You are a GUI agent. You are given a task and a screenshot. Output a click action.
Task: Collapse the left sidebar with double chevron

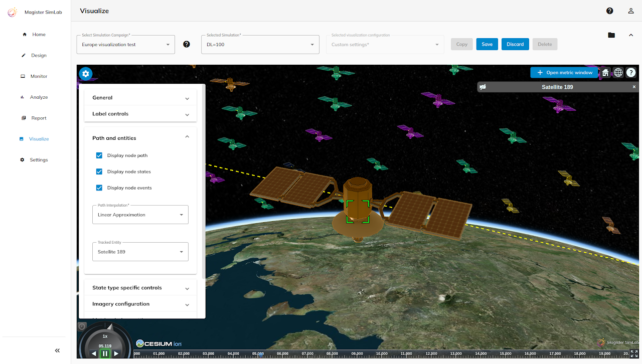tap(57, 350)
